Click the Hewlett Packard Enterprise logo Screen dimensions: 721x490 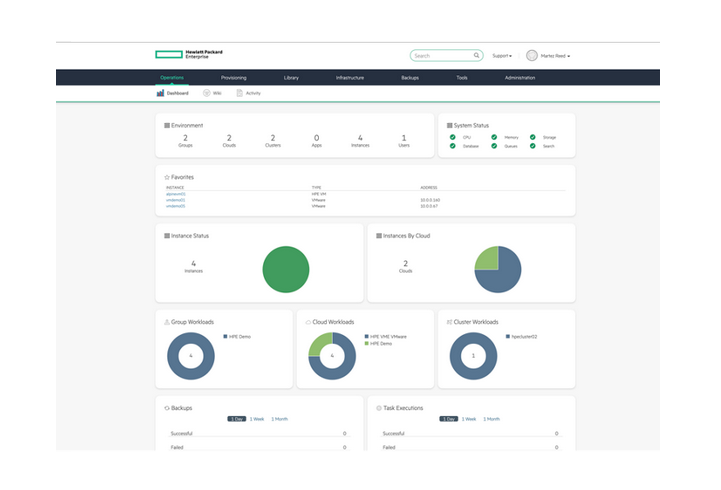tap(189, 55)
